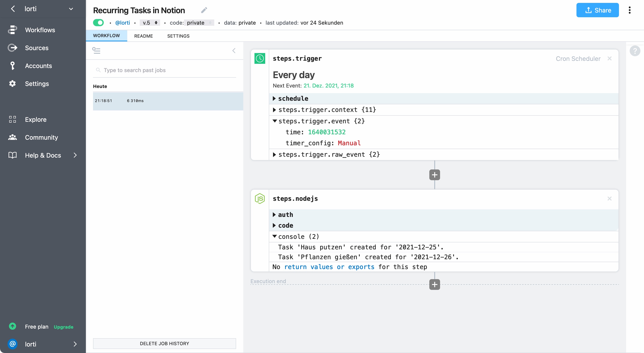
Task: Open the code private visibility dropdown
Action: (x=199, y=23)
